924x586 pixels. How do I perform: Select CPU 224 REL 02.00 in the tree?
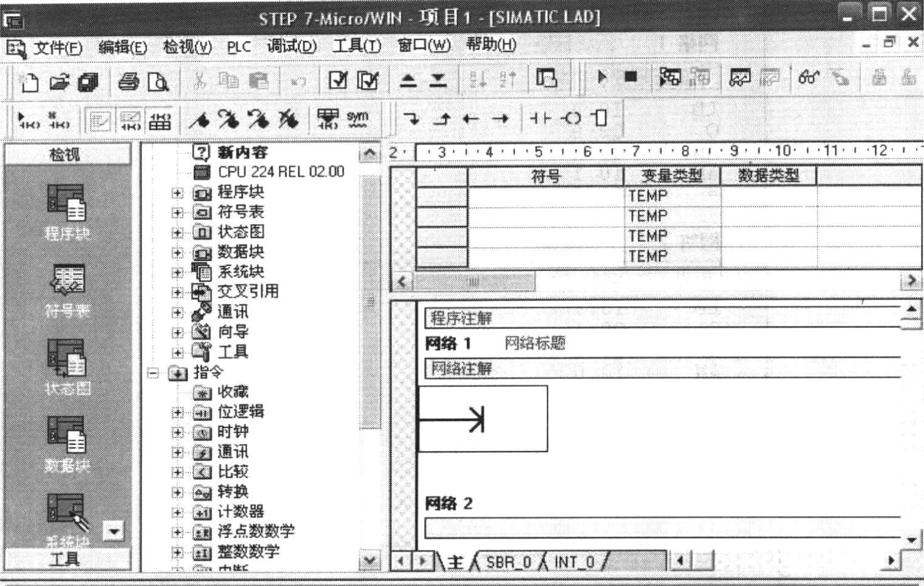[x=281, y=172]
